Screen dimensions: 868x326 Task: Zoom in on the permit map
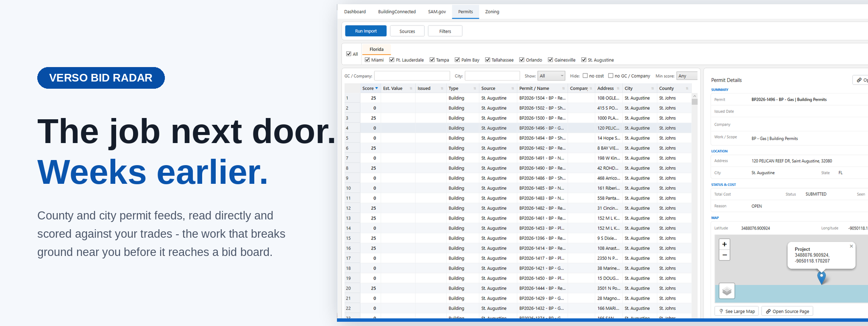pyautogui.click(x=724, y=244)
